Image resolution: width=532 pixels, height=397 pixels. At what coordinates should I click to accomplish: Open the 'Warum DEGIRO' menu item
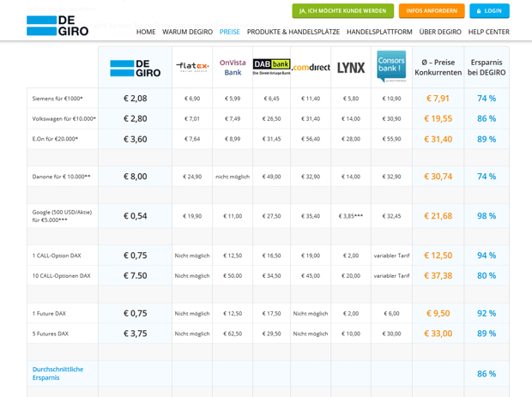click(x=188, y=32)
